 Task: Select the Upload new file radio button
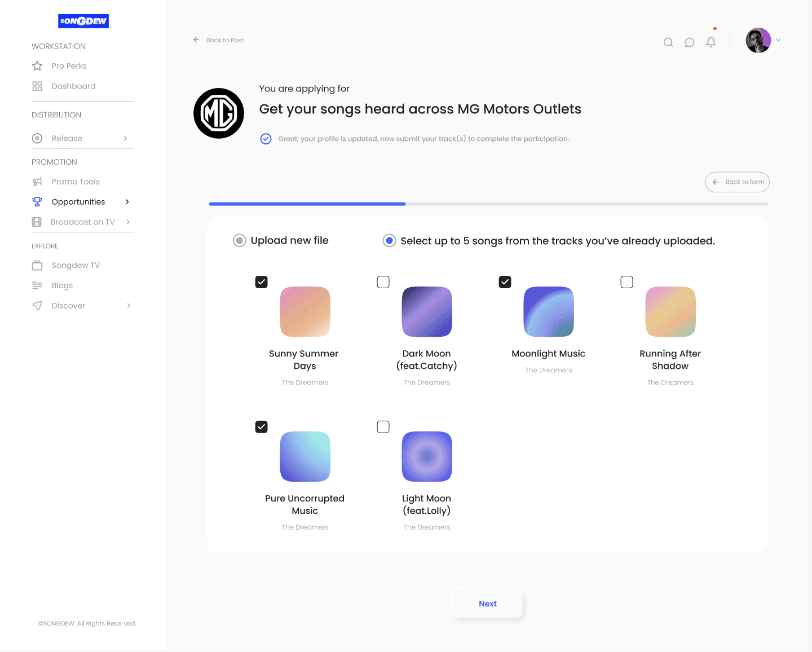point(240,241)
